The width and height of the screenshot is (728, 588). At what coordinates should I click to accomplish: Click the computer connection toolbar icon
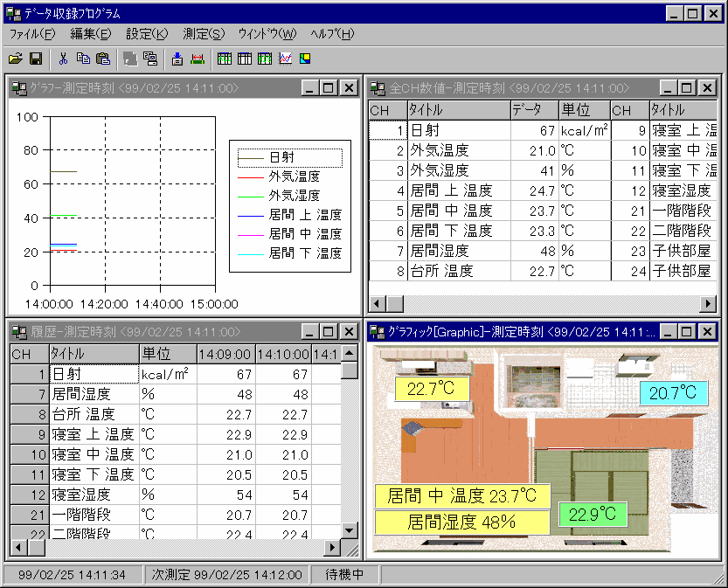pyautogui.click(x=150, y=59)
